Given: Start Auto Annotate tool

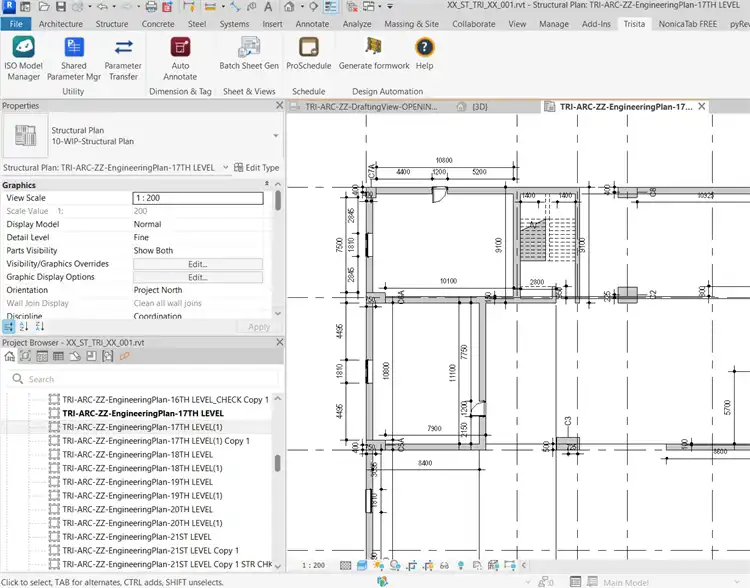Looking at the screenshot, I should [x=180, y=58].
